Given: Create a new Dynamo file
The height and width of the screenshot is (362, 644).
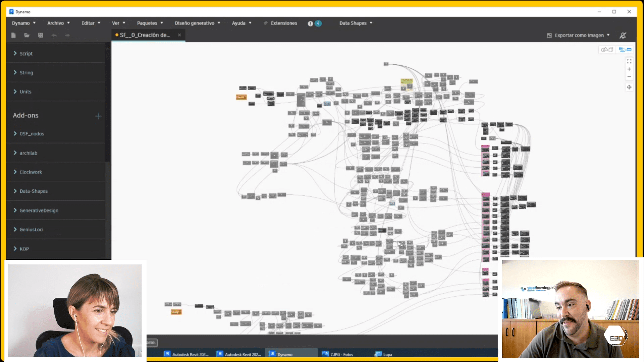Looking at the screenshot, I should point(13,35).
